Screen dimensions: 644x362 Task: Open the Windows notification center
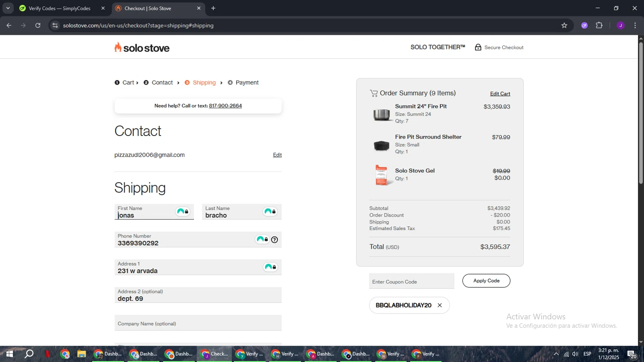[x=632, y=354]
